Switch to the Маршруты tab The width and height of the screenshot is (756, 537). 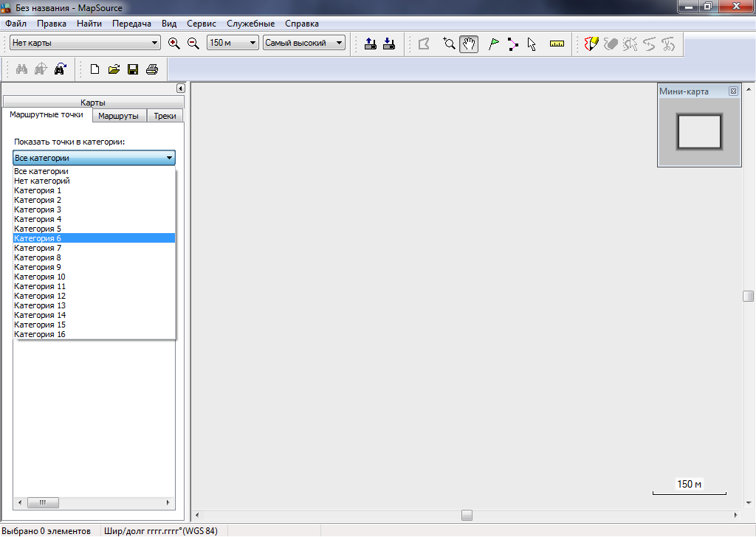[118, 116]
